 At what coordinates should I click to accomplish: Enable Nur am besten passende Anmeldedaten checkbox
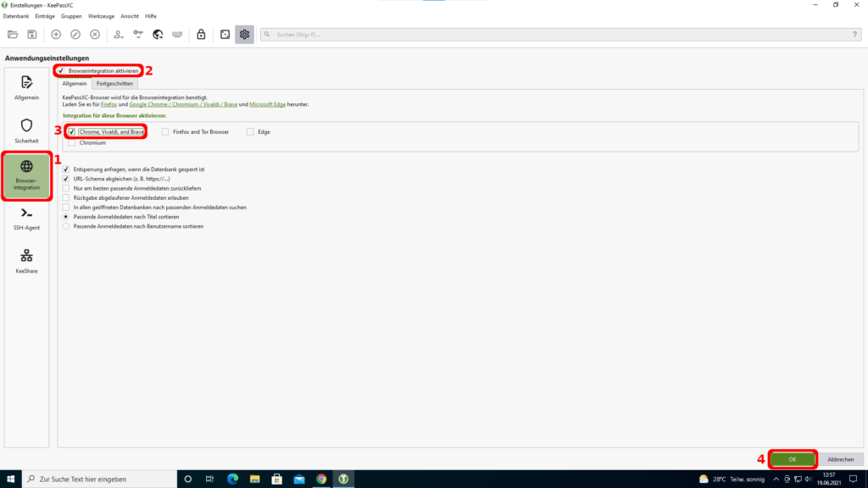(x=66, y=188)
